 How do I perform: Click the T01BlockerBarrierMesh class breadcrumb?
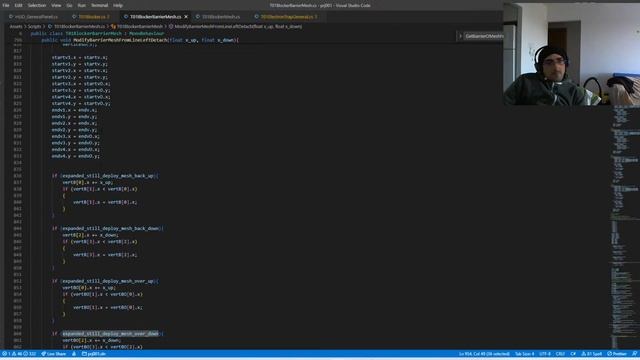click(x=137, y=27)
